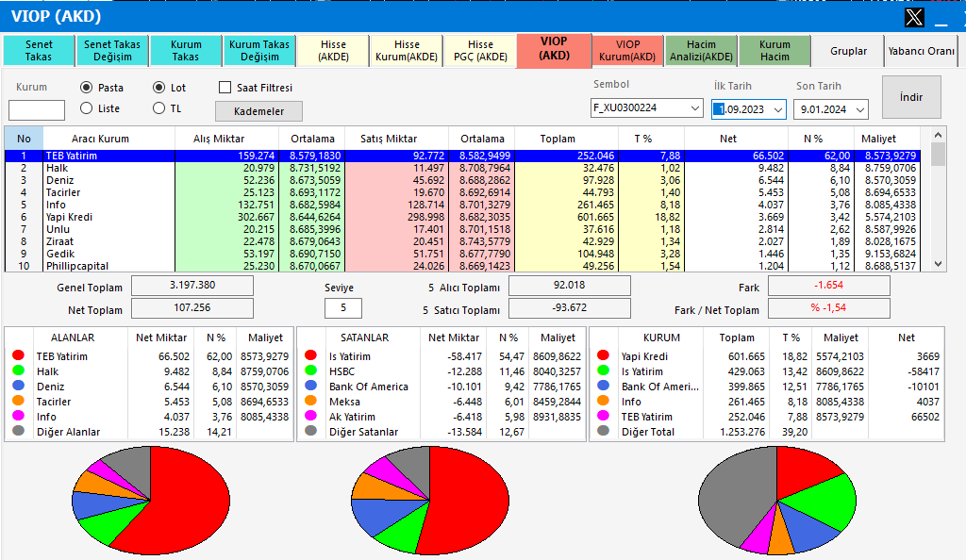Open the İlk Tarih date picker
Image resolution: width=966 pixels, height=560 pixels.
(x=778, y=109)
